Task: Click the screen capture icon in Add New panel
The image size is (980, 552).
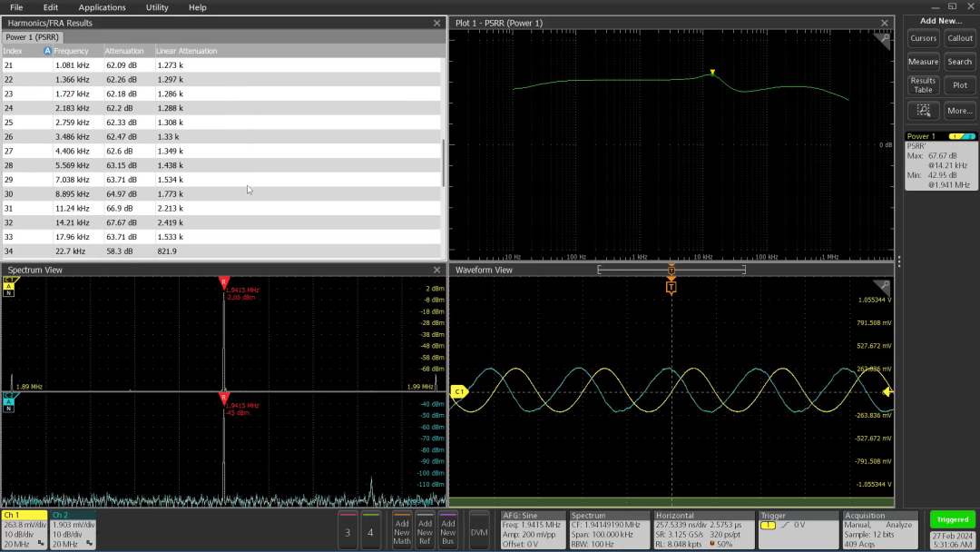Action: [922, 110]
